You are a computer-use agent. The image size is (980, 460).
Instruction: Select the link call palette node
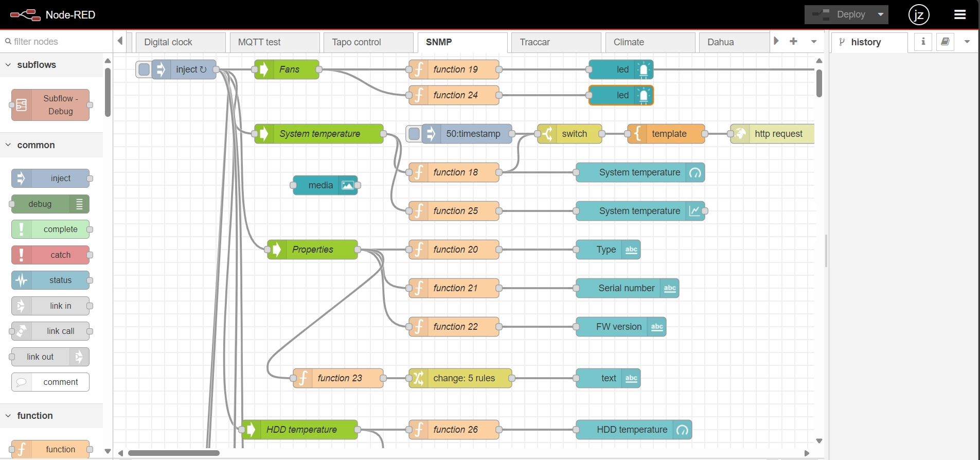tap(50, 331)
